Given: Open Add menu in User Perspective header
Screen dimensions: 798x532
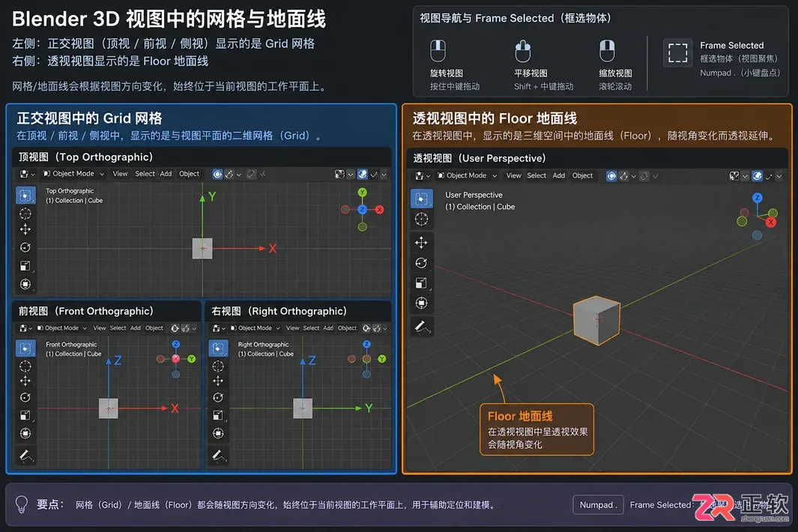Looking at the screenshot, I should pos(559,175).
